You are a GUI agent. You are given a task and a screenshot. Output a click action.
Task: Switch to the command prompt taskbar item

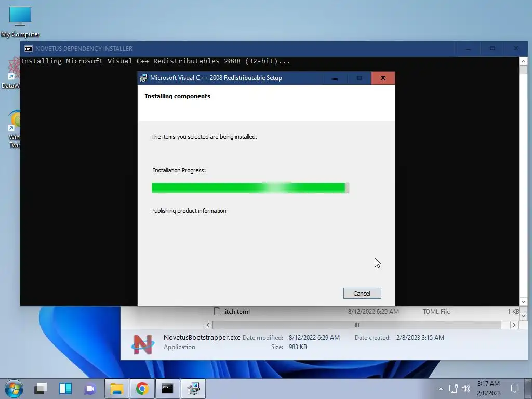point(167,389)
